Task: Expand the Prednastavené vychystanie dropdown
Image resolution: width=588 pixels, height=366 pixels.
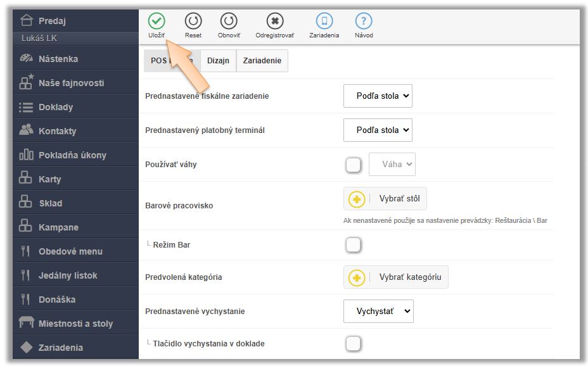Action: point(378,312)
